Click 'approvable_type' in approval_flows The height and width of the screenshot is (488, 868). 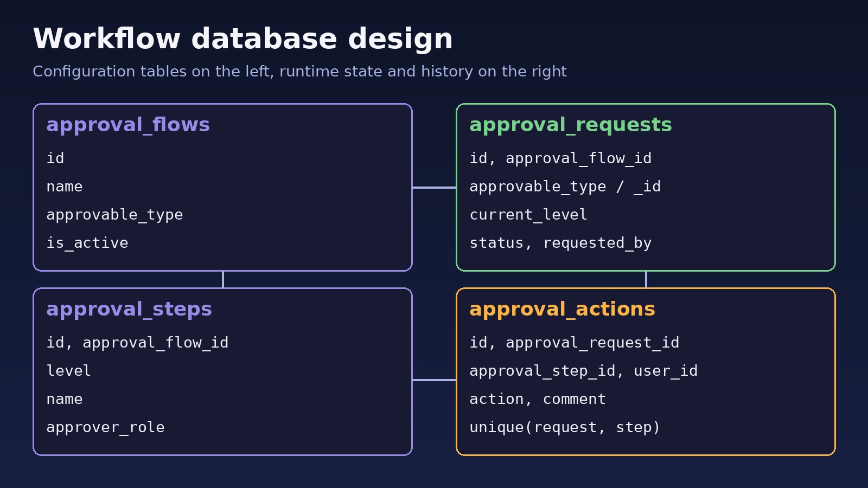pyautogui.click(x=114, y=215)
